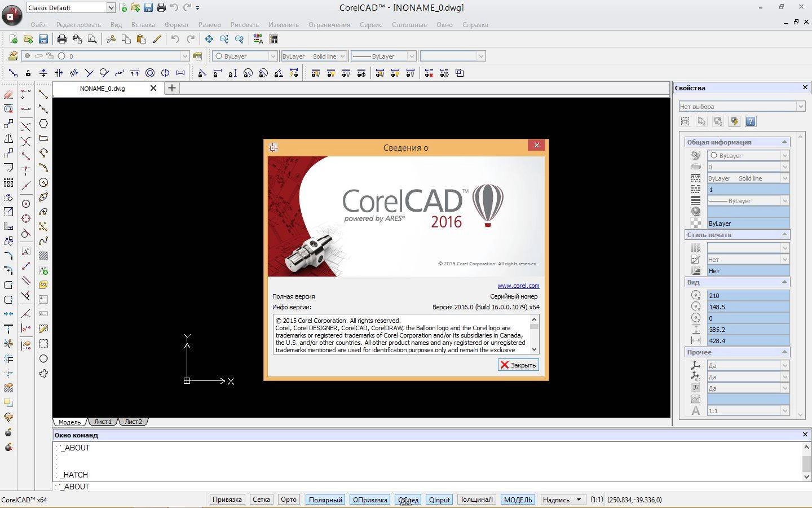The width and height of the screenshot is (812, 508).
Task: Click the ByLayer transparency swatch field in Properties
Action: pyautogui.click(x=748, y=224)
